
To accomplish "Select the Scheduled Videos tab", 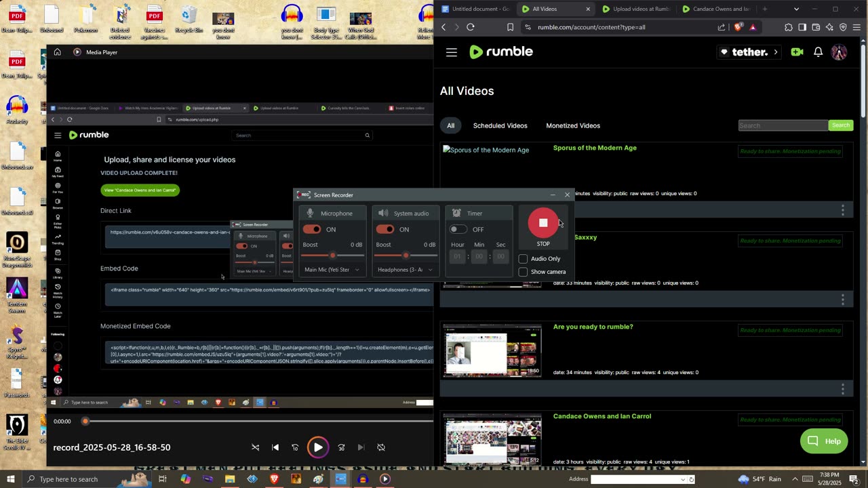I will 500,125.
